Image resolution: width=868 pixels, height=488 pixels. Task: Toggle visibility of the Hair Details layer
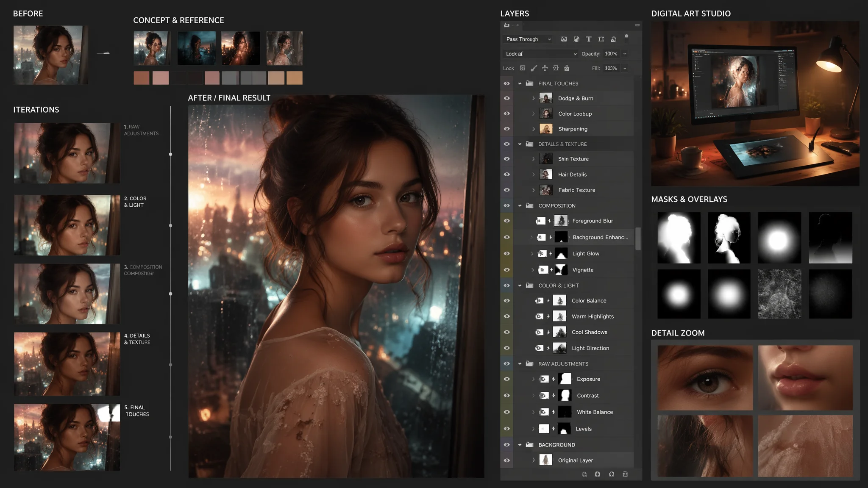[506, 175]
